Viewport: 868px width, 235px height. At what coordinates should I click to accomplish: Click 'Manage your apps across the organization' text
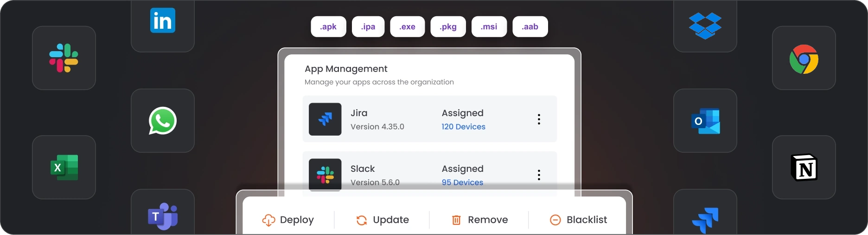pos(379,82)
